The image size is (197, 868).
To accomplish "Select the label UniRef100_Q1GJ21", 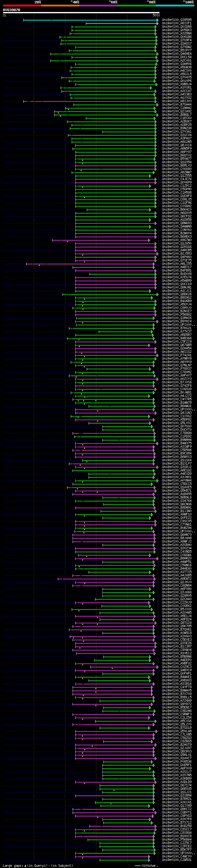I will coord(177,792).
